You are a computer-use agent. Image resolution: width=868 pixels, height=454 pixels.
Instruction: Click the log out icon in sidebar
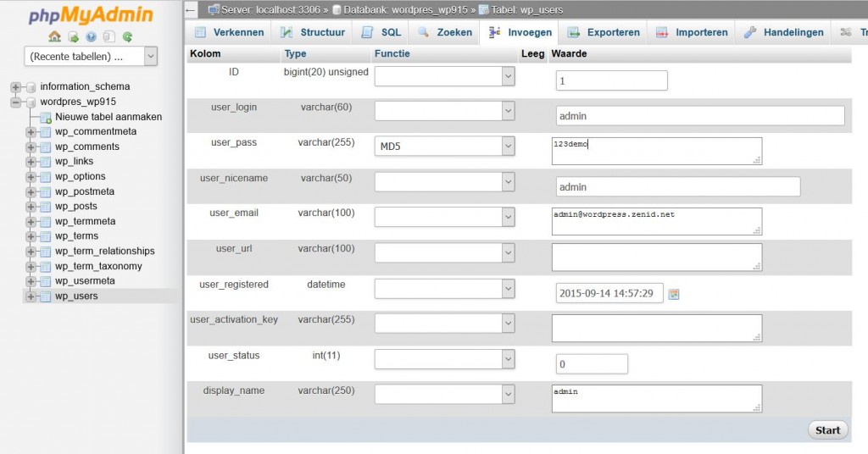click(73, 36)
